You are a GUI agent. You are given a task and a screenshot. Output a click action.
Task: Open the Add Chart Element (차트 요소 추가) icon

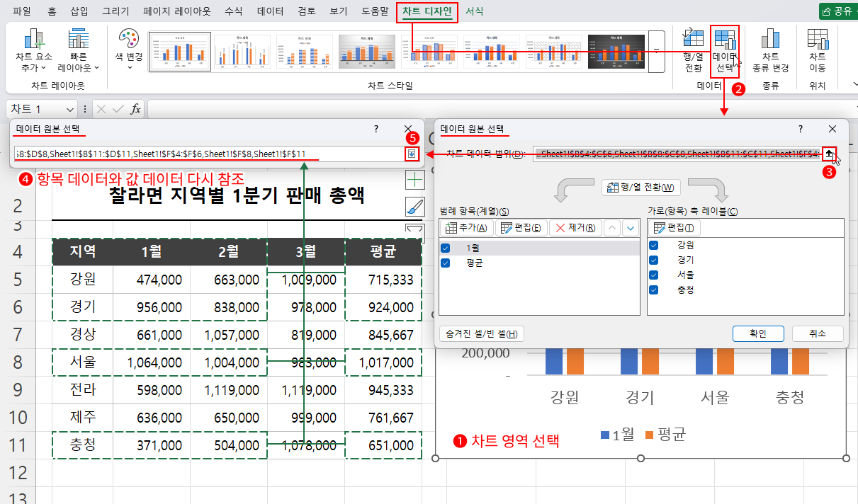pos(33,50)
